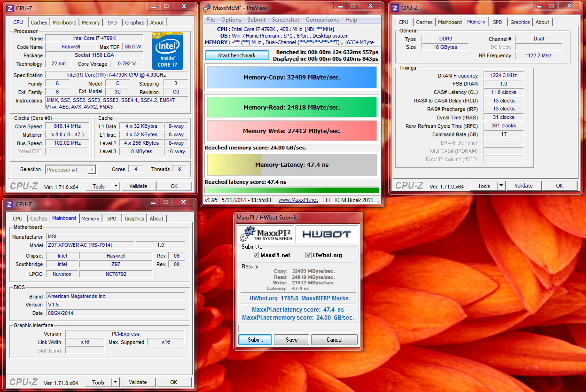Click CPU-Z icon in top-left CPU window title
This screenshot has height=392, width=586.
[x=10, y=8]
